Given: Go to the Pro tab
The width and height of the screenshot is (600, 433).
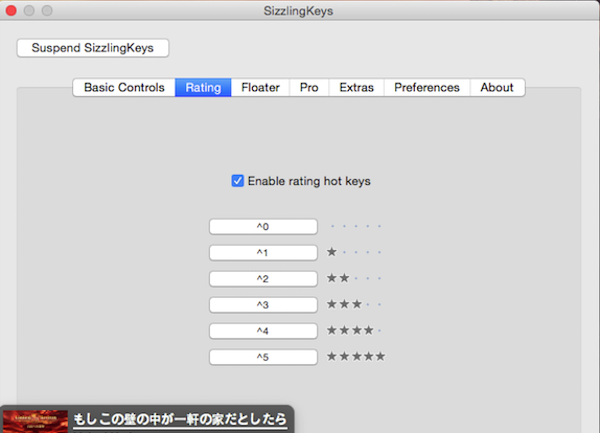Looking at the screenshot, I should coord(309,88).
